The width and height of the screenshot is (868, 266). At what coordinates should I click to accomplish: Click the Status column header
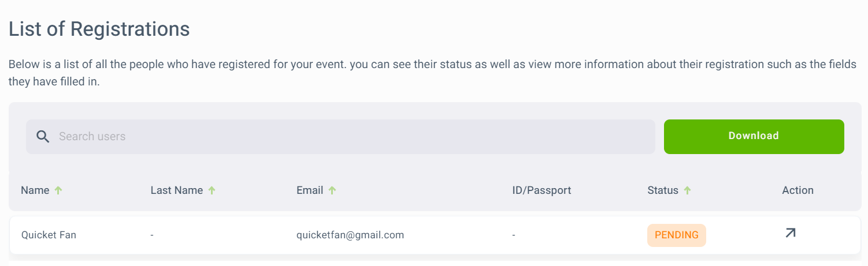(x=663, y=190)
